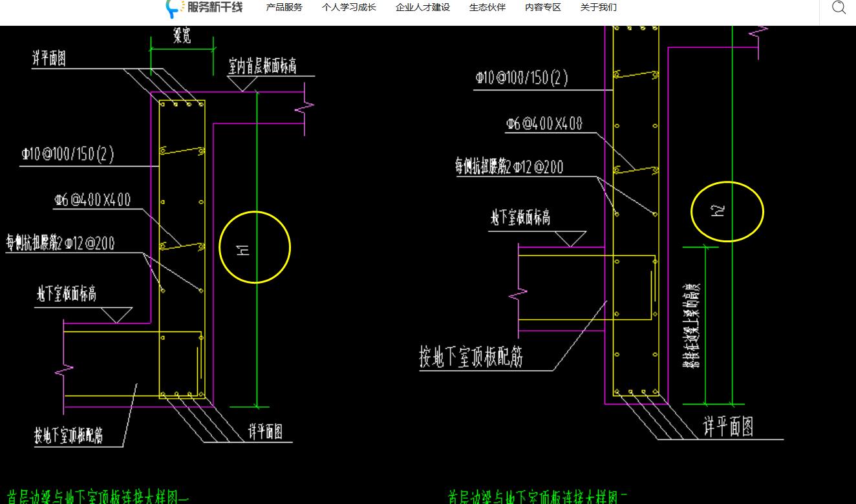Click 每侧抗扭腰筋2Φ12@200 in left drawing
Screen dimensions: 856x504
coord(61,244)
